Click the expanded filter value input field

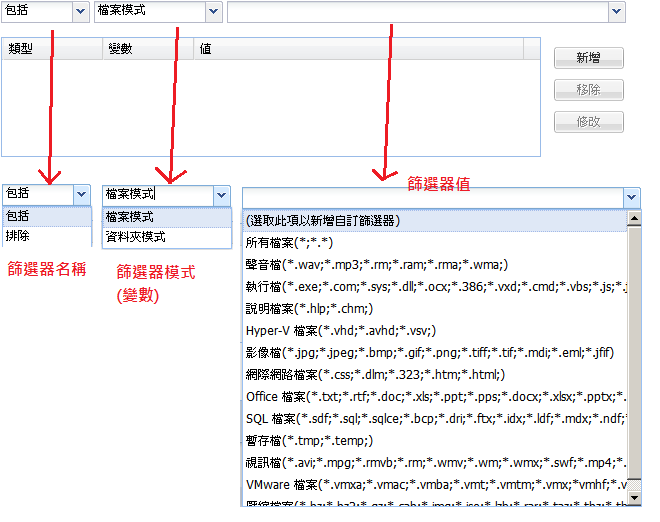click(433, 197)
